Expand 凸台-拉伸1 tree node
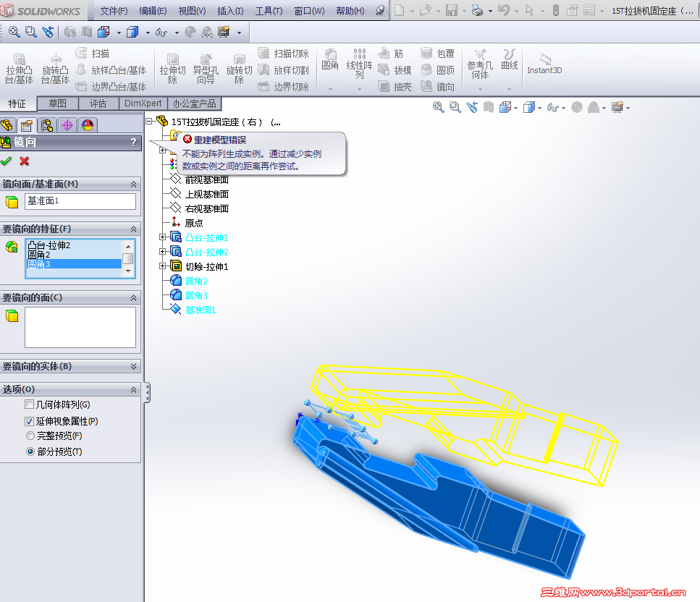This screenshot has width=700, height=602. coord(163,237)
